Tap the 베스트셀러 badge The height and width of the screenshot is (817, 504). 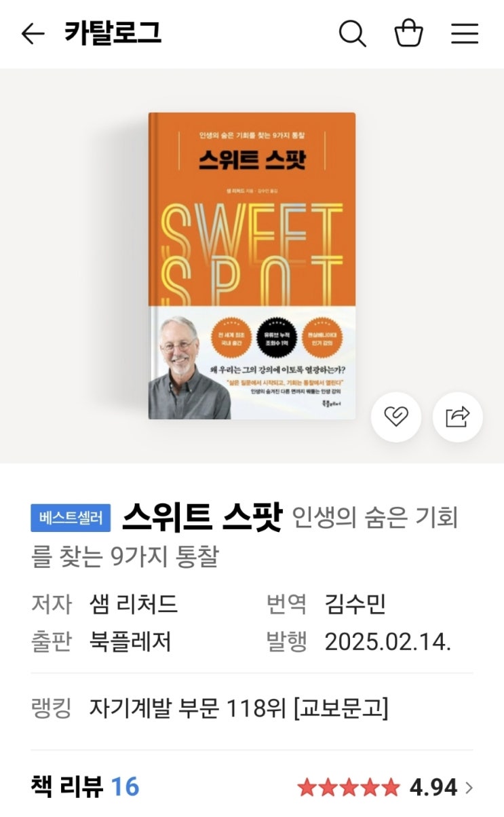tap(71, 518)
